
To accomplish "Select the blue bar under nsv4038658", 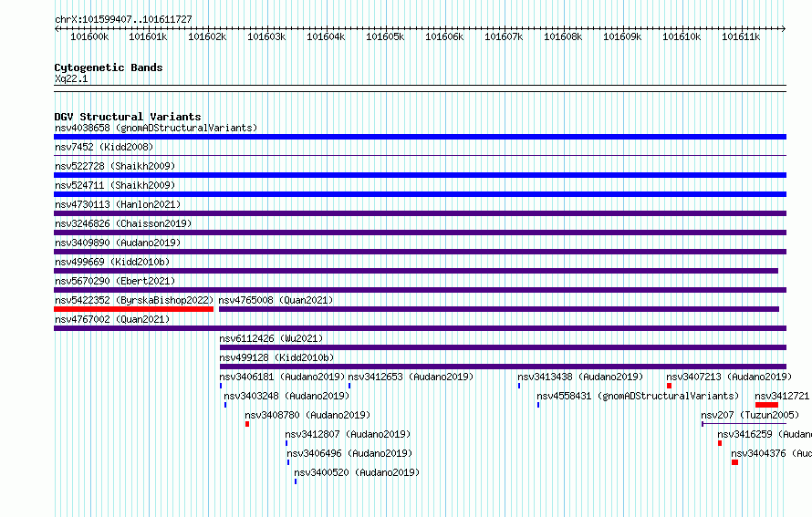I will (x=420, y=137).
